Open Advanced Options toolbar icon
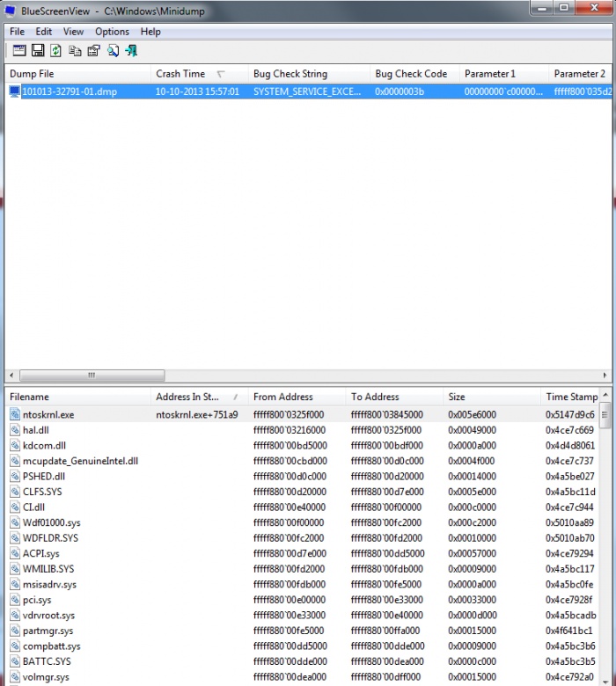Screen dimensions: 616x686 coord(18,51)
